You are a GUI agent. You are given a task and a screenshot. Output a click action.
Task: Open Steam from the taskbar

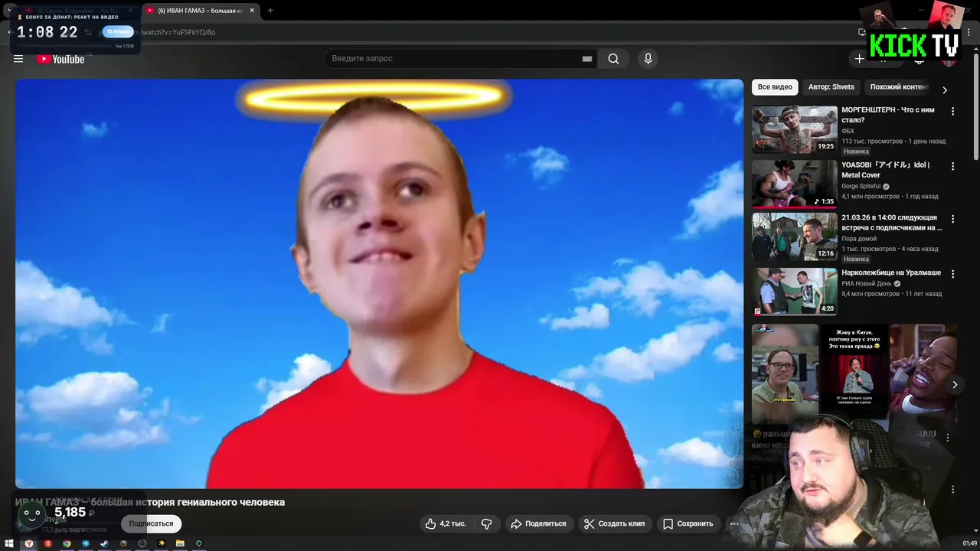pyautogui.click(x=104, y=543)
